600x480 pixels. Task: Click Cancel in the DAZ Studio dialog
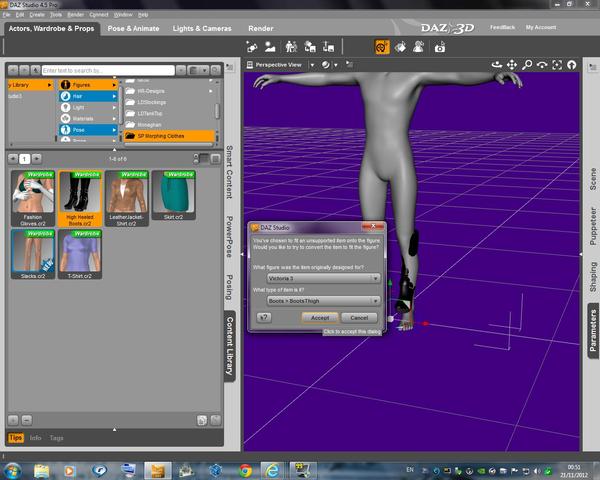(x=359, y=318)
